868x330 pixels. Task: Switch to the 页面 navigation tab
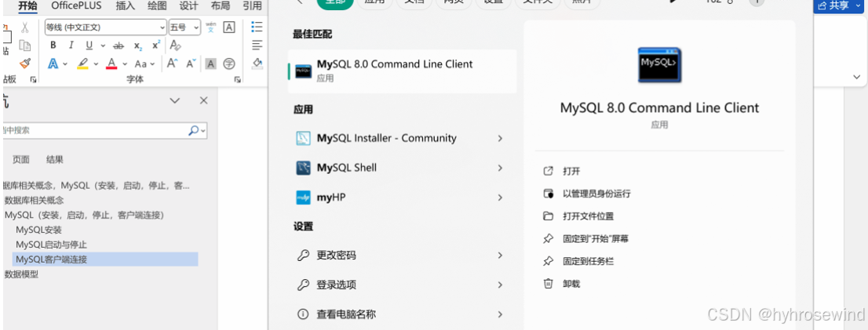tap(21, 159)
